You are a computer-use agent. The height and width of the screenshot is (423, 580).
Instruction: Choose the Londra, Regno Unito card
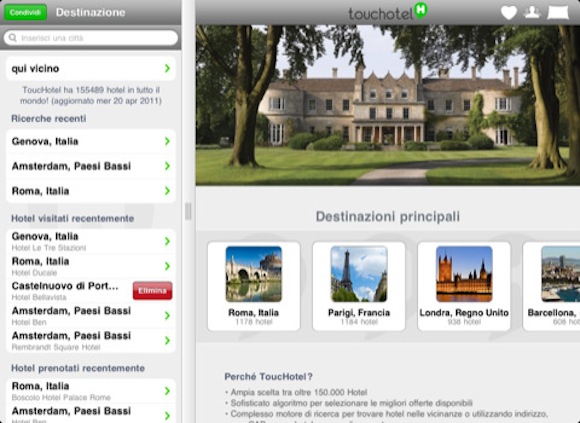coord(464,286)
